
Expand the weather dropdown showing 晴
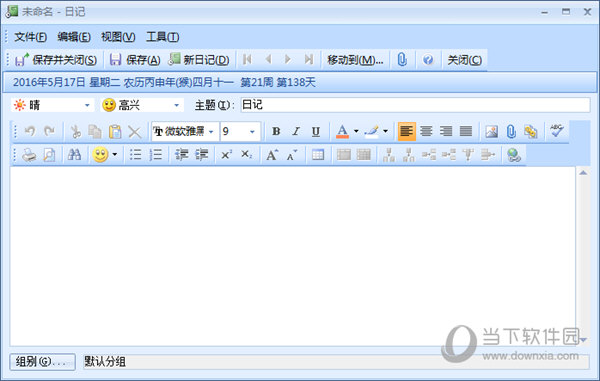[87, 105]
